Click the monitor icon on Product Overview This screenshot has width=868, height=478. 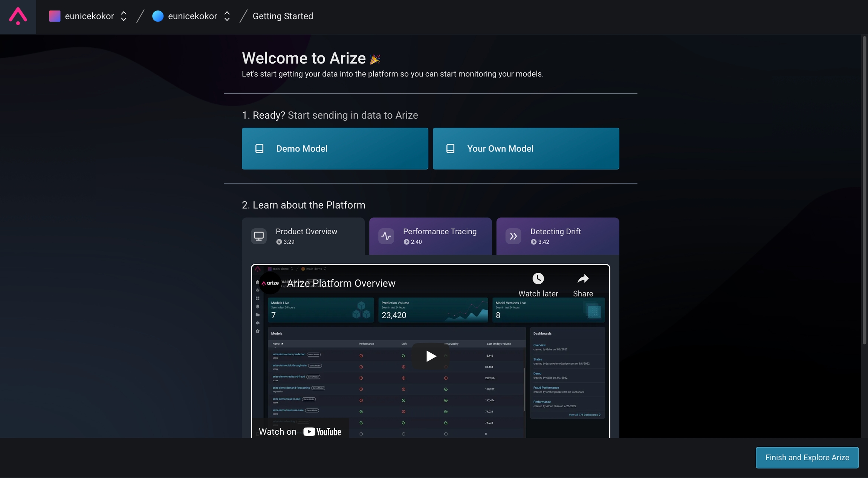click(x=259, y=236)
